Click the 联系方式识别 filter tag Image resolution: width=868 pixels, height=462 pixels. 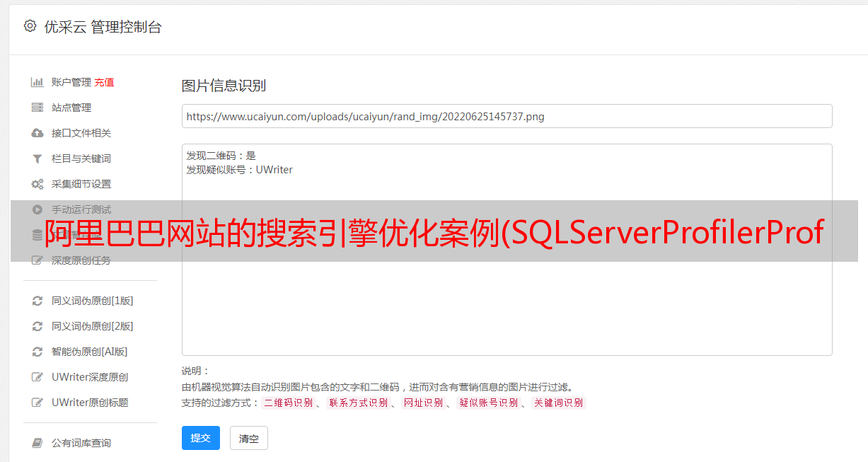point(358,403)
